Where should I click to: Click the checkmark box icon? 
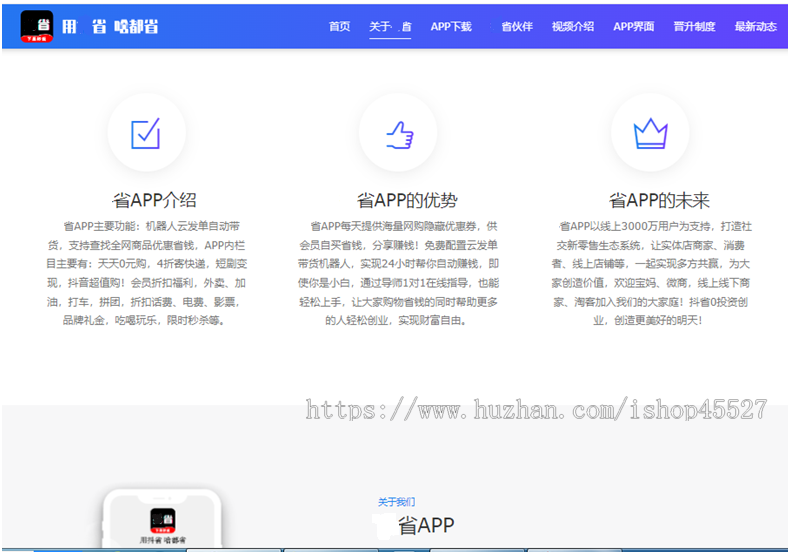(x=146, y=133)
